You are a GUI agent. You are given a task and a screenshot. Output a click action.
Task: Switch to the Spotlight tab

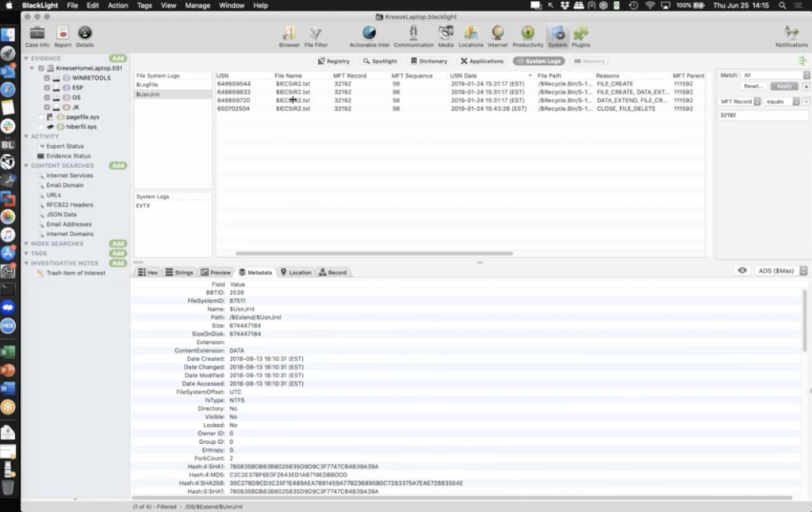pyautogui.click(x=380, y=61)
